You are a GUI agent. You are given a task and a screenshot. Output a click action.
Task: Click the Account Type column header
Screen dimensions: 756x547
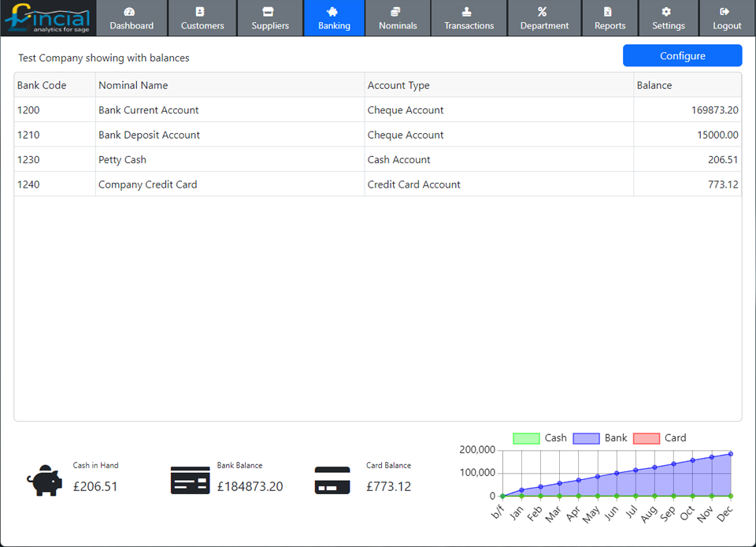pos(499,85)
